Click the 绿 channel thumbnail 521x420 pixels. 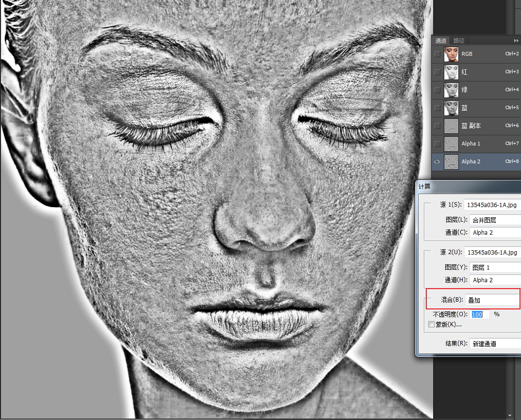tap(451, 90)
